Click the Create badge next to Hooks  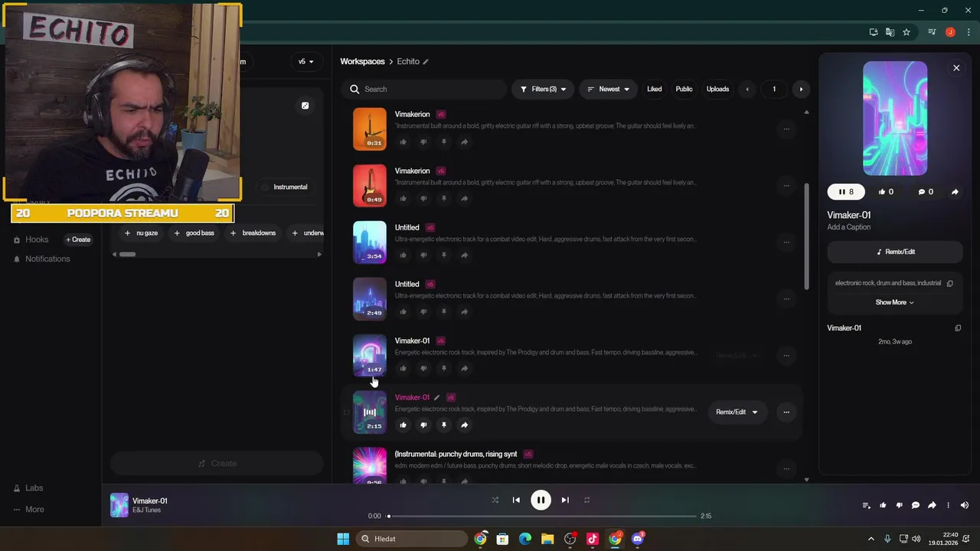point(78,240)
